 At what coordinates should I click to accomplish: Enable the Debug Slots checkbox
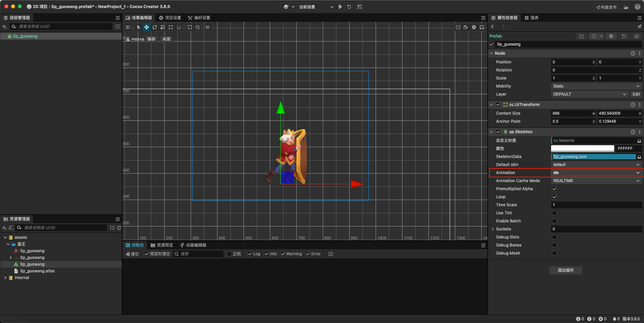pos(554,237)
